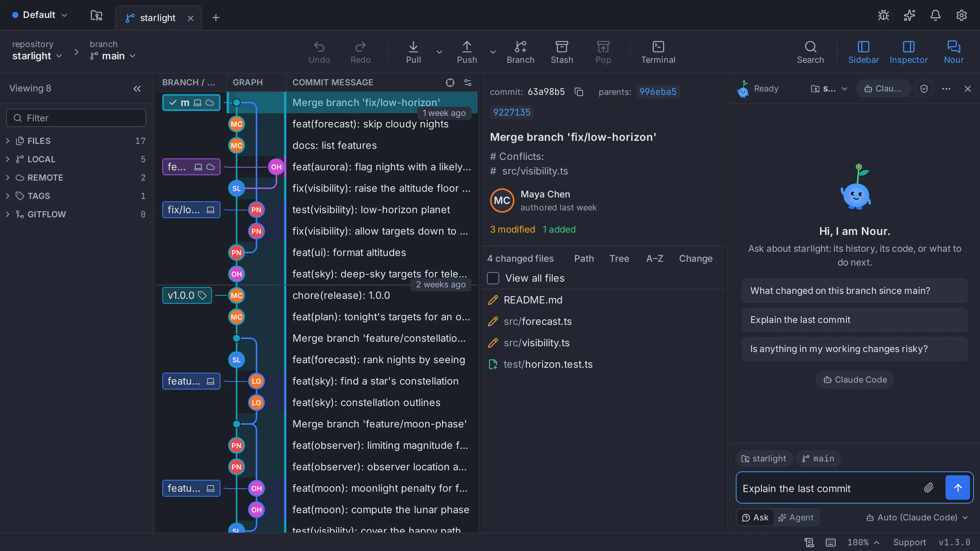Send the chat message with arrow button

(958, 487)
